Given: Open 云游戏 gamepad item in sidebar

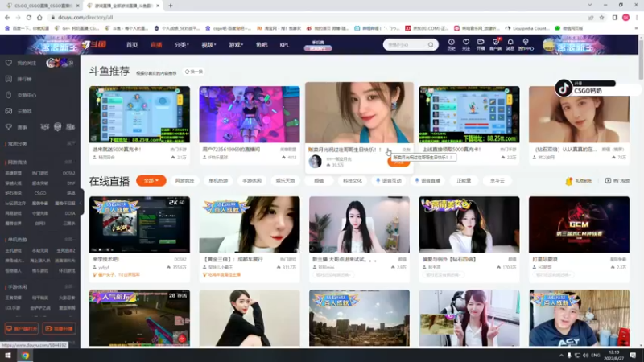Looking at the screenshot, I should [x=19, y=111].
